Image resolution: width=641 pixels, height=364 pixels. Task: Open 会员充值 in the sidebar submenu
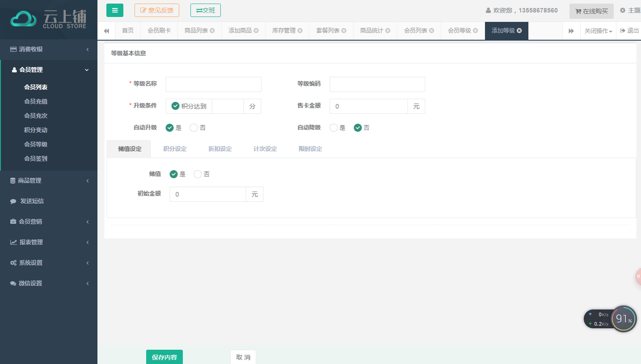(x=36, y=101)
